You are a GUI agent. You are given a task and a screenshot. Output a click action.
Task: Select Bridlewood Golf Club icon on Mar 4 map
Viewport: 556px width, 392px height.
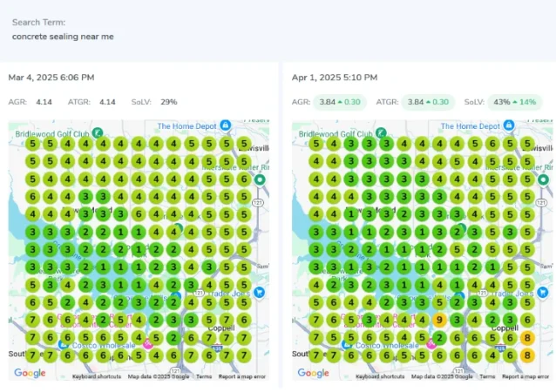98,133
